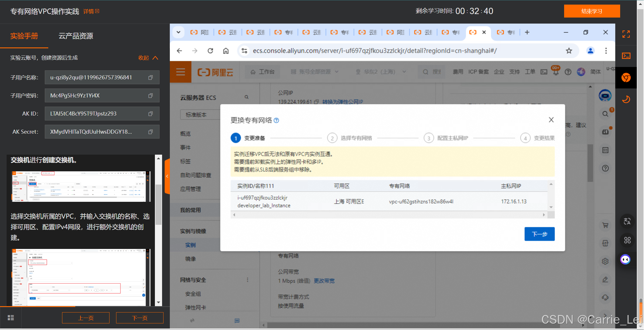Open 镜像 in ECS sidebar
The height and width of the screenshot is (330, 644).
click(x=191, y=259)
